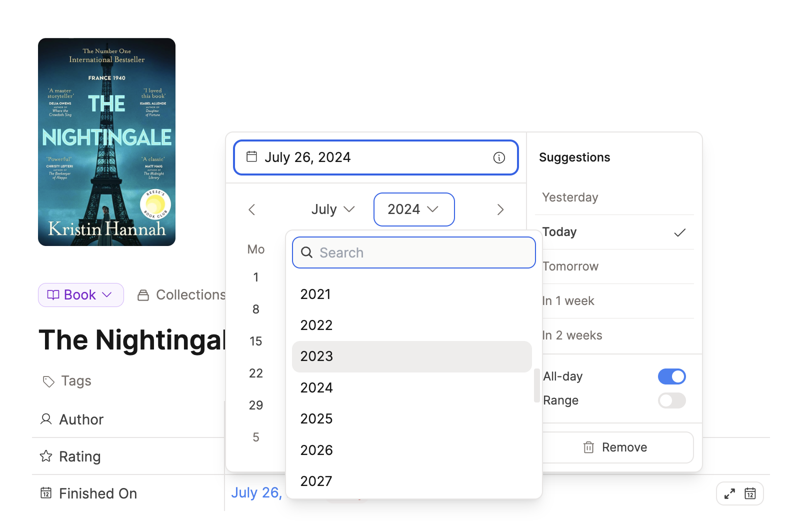
Task: Choose 2026 in the year list
Action: coord(411,450)
